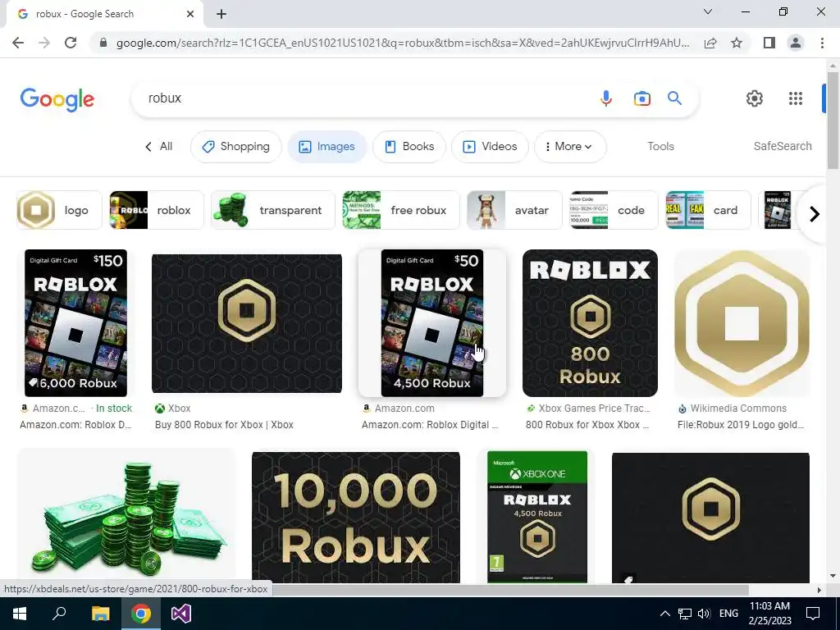Image resolution: width=840 pixels, height=630 pixels.
Task: Open the $50 4,500 Robux gift card image
Action: pos(431,323)
